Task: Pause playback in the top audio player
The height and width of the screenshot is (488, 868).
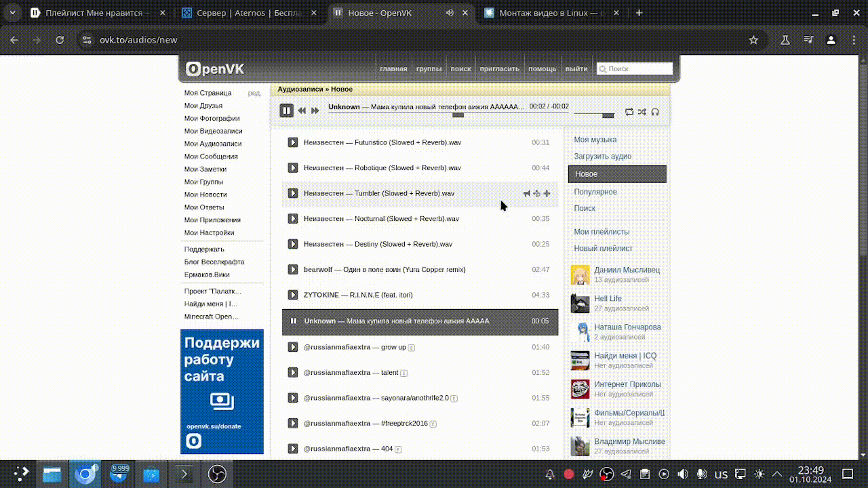Action: click(287, 110)
